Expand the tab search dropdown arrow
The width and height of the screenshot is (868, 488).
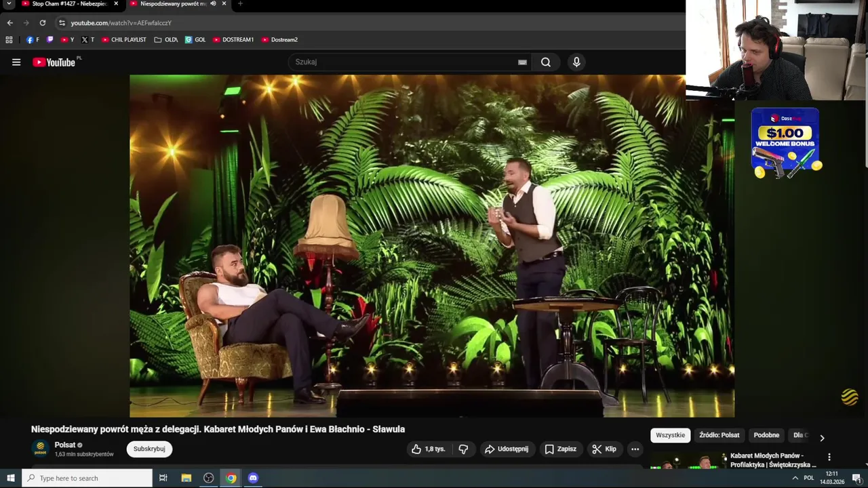click(x=9, y=4)
